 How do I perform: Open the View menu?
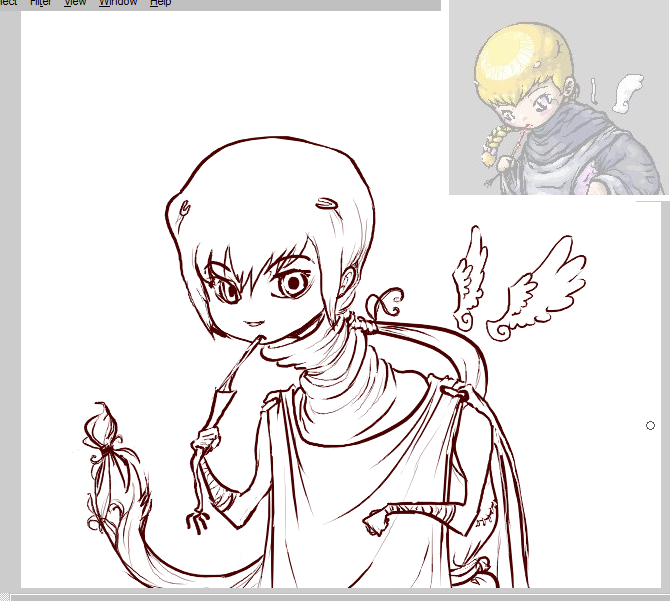75,3
